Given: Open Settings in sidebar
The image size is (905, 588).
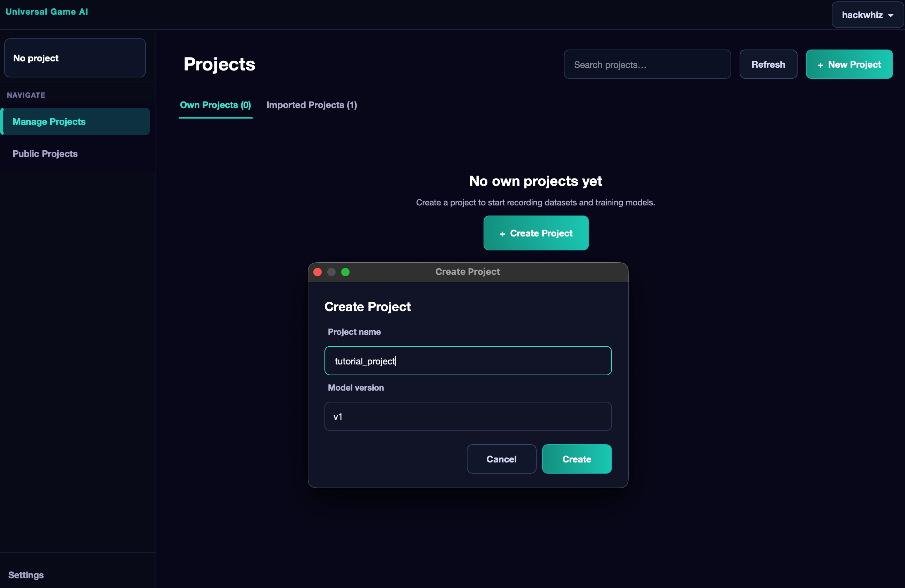Looking at the screenshot, I should 26,575.
